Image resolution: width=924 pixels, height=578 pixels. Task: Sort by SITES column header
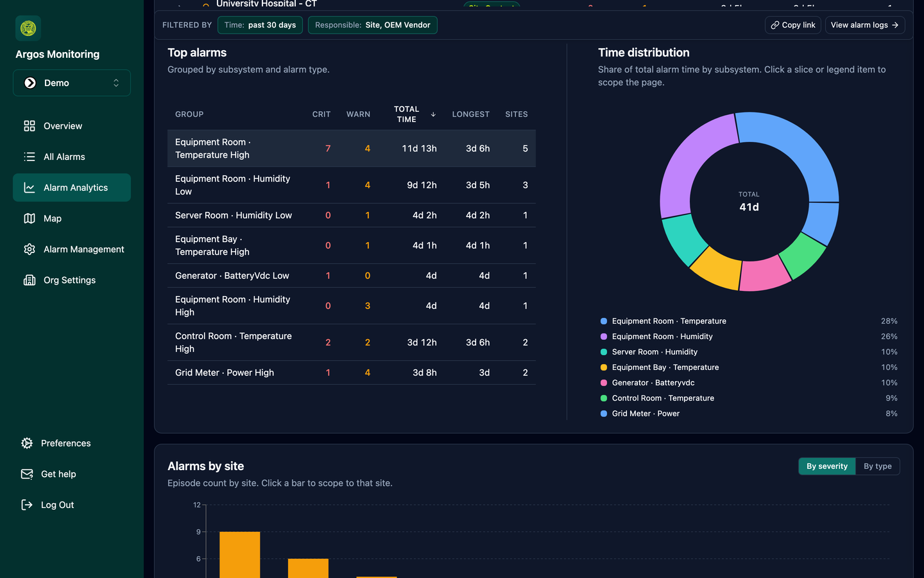point(517,114)
